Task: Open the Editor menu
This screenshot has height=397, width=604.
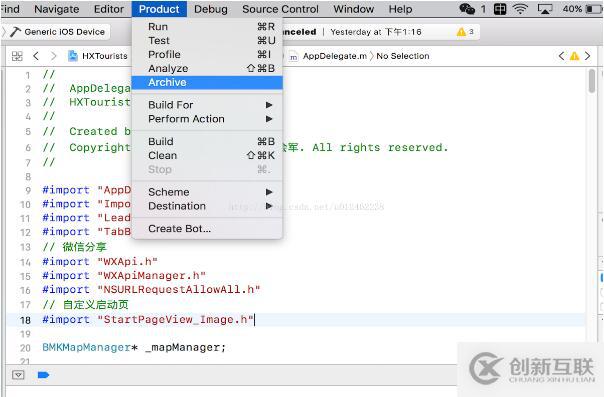Action: (109, 9)
